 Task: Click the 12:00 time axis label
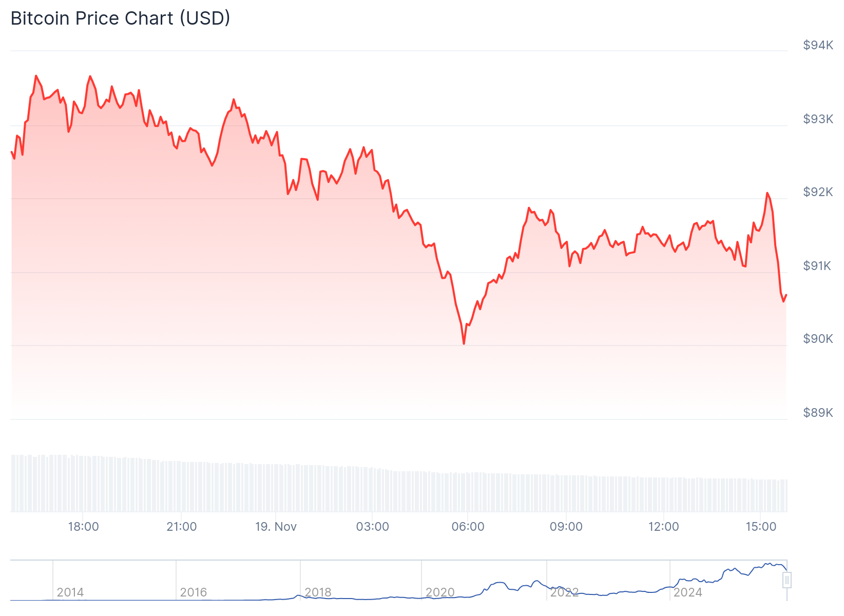tap(664, 527)
